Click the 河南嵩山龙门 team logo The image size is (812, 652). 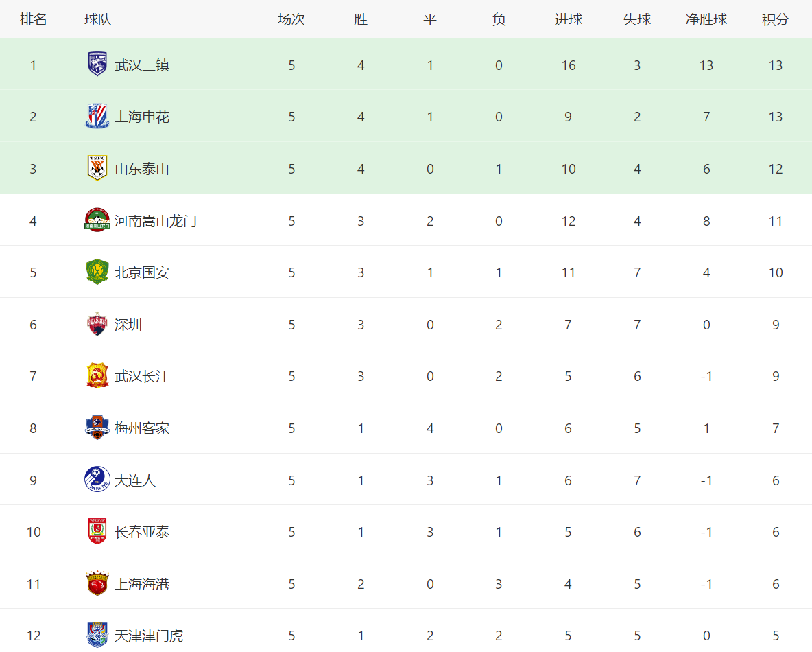(97, 220)
